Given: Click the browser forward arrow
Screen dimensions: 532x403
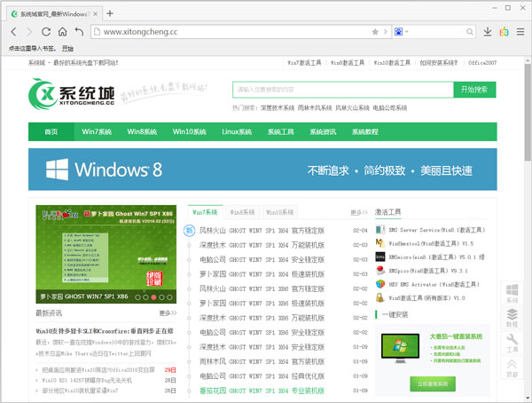Looking at the screenshot, I should coord(29,32).
